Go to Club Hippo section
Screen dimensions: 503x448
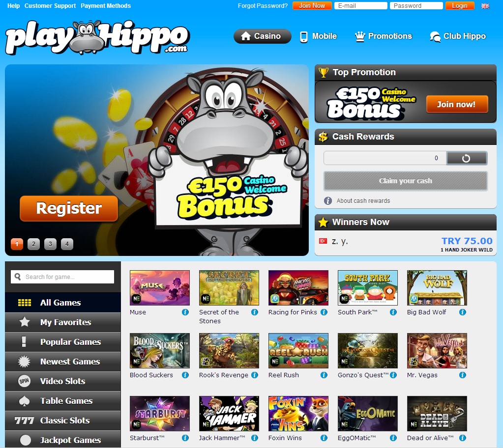pos(458,36)
